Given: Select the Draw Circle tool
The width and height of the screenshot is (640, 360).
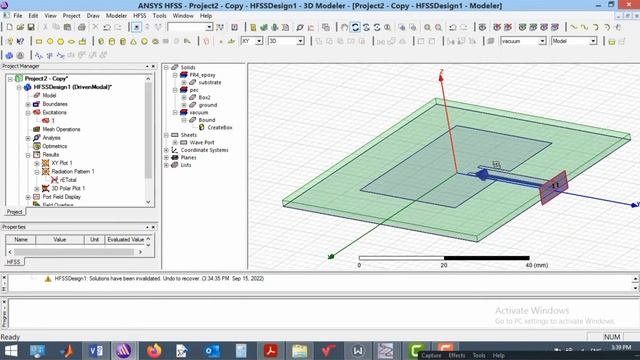Looking at the screenshot, I should click(x=50, y=41).
